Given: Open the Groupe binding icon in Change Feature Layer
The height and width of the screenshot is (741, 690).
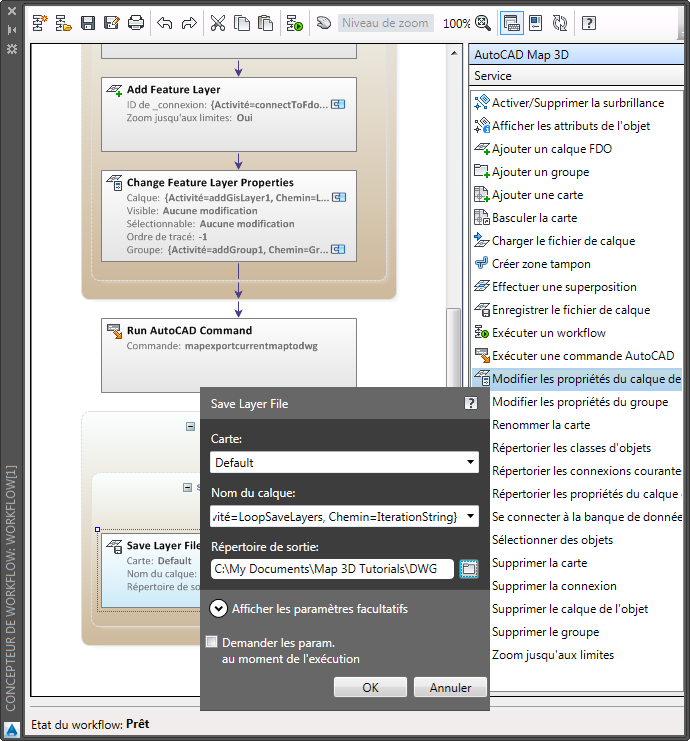Looking at the screenshot, I should 338,250.
